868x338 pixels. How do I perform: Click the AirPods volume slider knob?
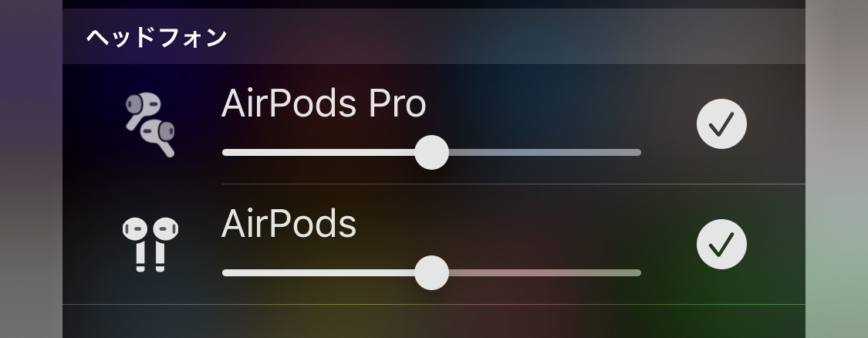(x=431, y=272)
